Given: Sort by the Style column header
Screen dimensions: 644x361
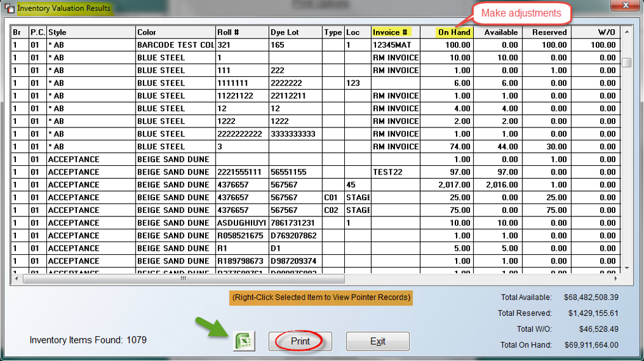Looking at the screenshot, I should pos(91,32).
